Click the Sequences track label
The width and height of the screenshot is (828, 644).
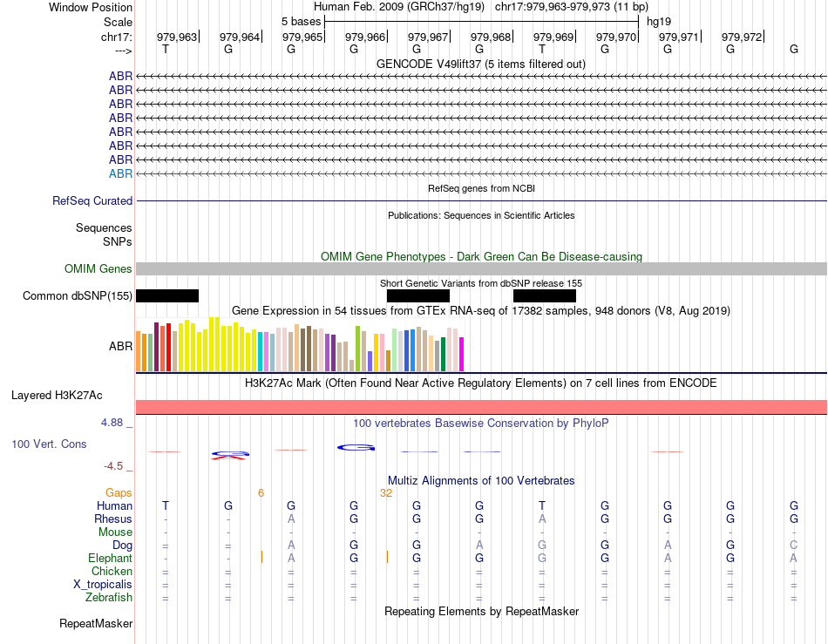click(x=104, y=227)
